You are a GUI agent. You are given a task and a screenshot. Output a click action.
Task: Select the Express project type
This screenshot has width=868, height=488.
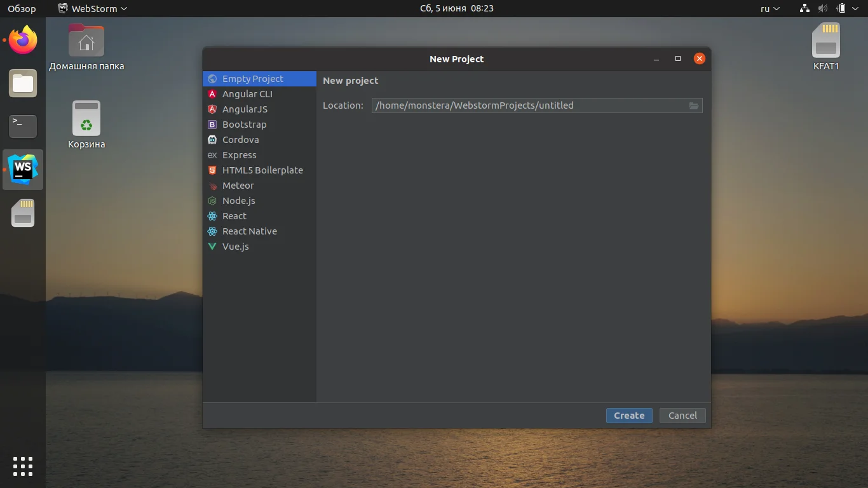coord(240,155)
